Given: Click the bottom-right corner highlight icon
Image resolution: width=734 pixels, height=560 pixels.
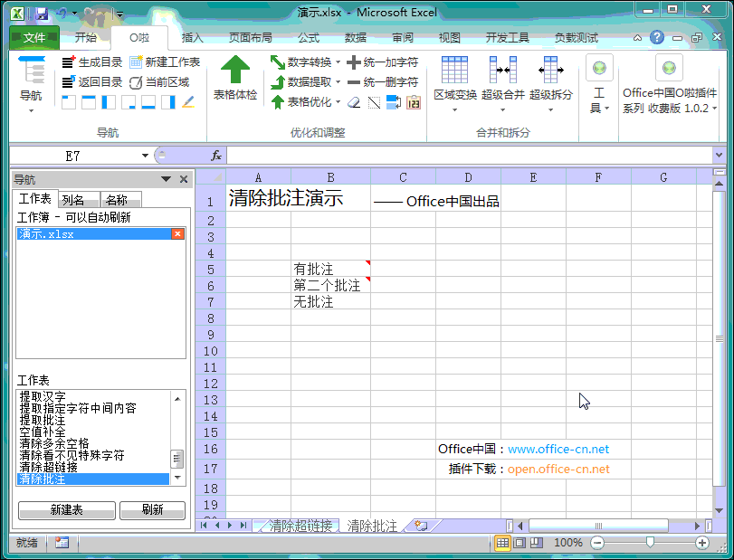Looking at the screenshot, I should tap(129, 102).
